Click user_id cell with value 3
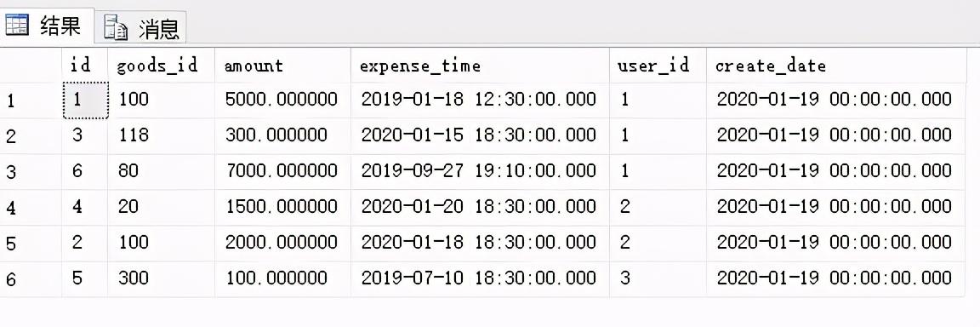This screenshot has height=327, width=980. pos(658,278)
